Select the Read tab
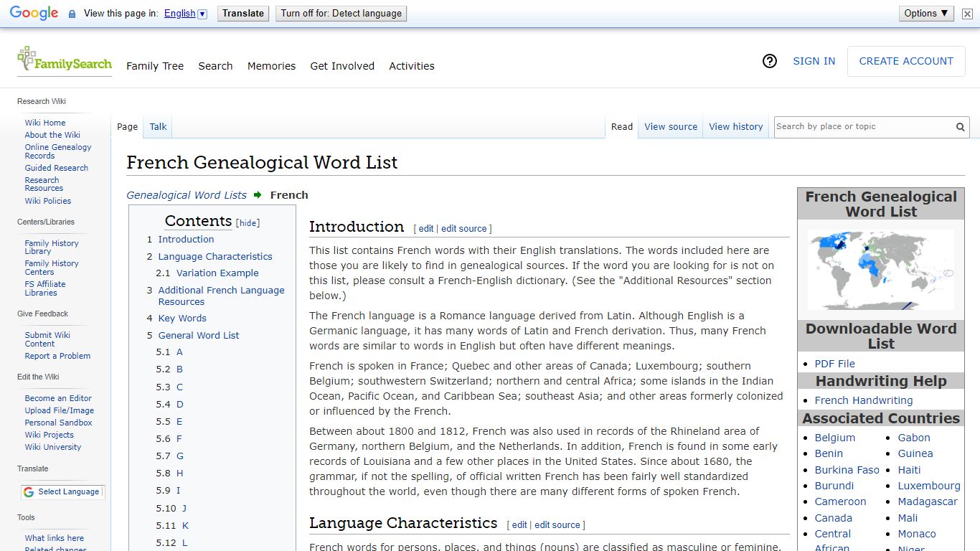The image size is (980, 551). tap(622, 127)
